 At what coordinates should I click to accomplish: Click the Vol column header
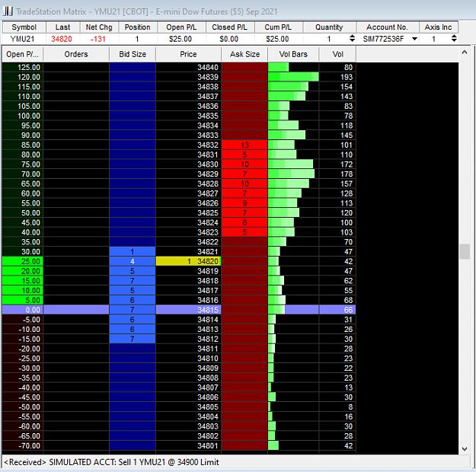(x=337, y=54)
